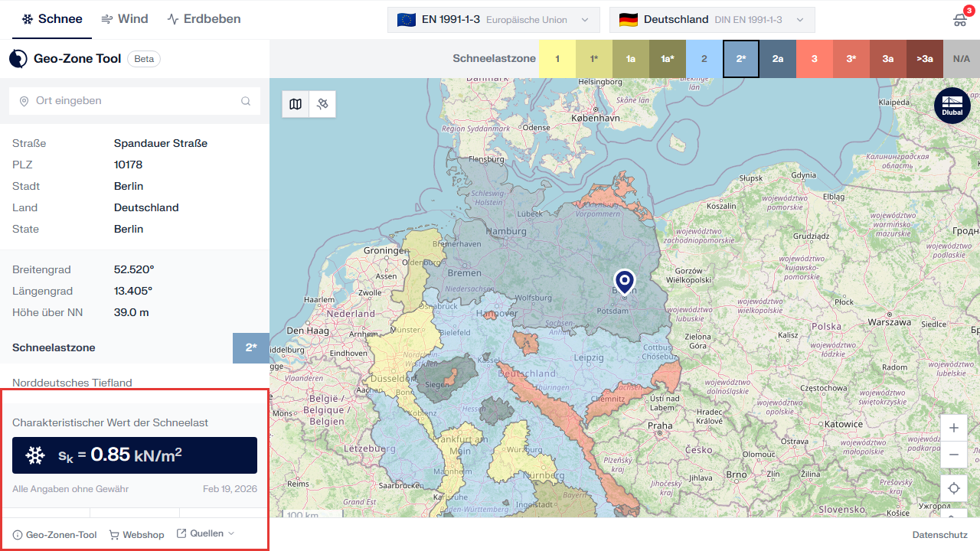Select snow load zone 2a swatch

[777, 59]
